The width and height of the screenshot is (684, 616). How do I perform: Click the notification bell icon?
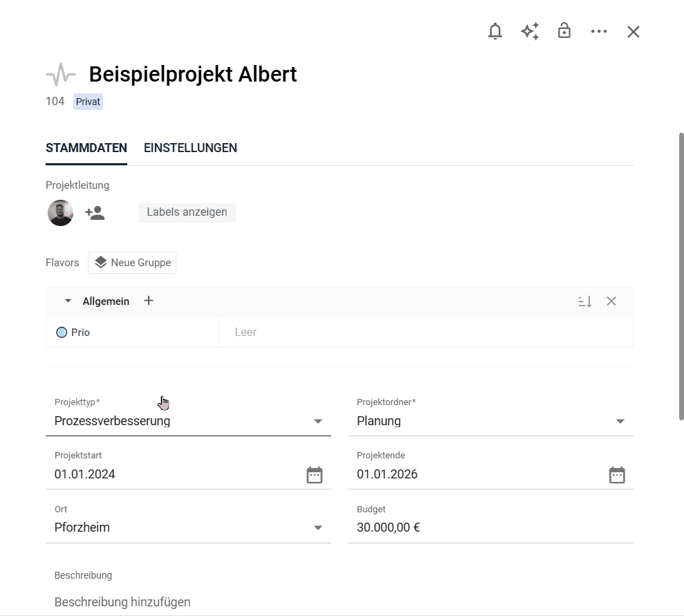pos(495,32)
